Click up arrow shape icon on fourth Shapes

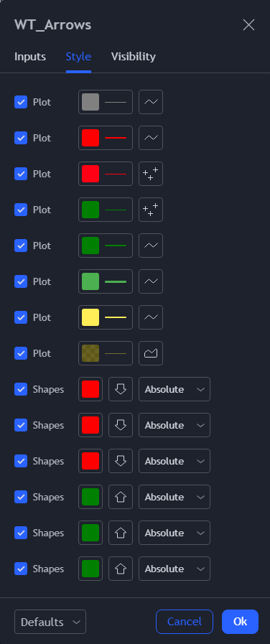pyautogui.click(x=121, y=497)
